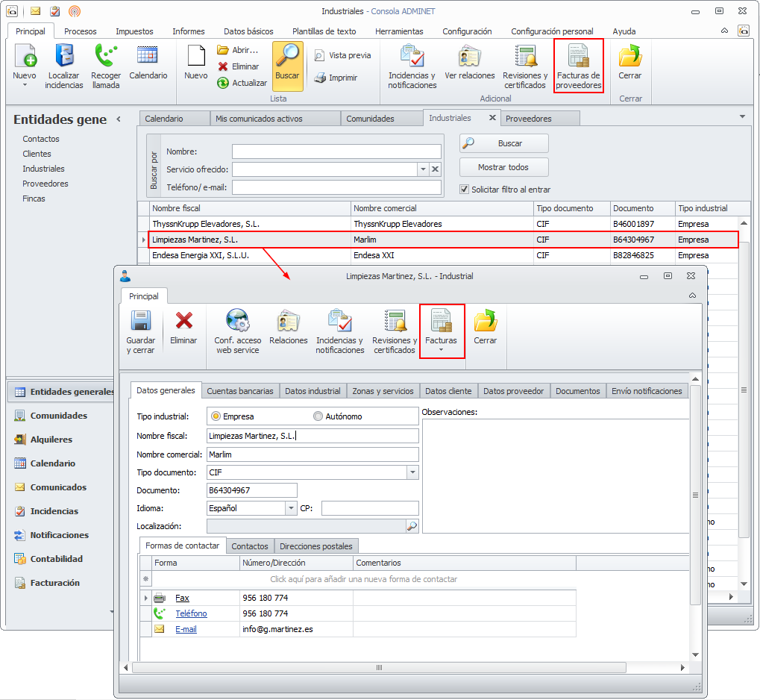This screenshot has width=760, height=700.
Task: Expand the Fax row indicator
Action: [146, 598]
